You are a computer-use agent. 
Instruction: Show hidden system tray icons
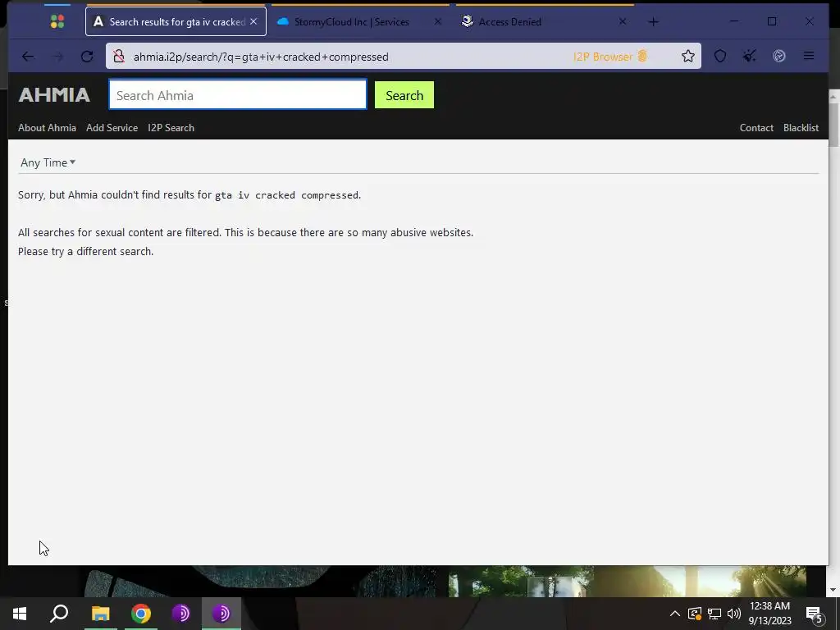pyautogui.click(x=675, y=614)
